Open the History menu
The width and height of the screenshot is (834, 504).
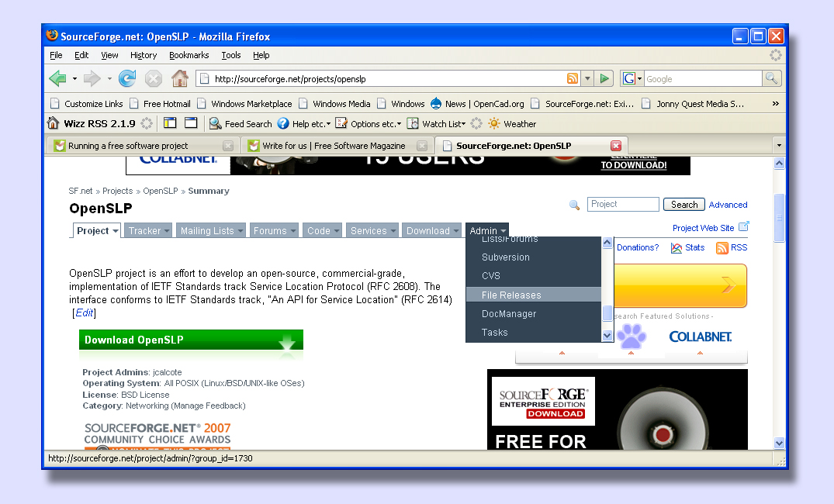pos(144,55)
